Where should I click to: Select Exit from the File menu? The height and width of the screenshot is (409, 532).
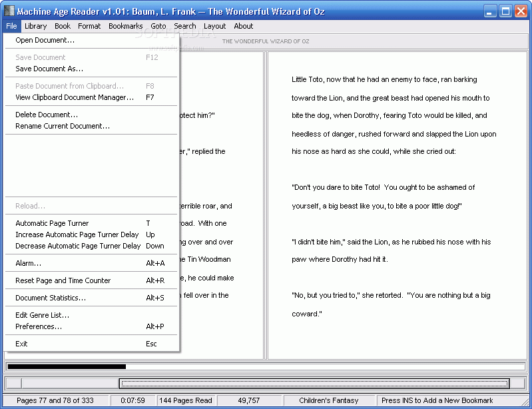click(x=91, y=344)
